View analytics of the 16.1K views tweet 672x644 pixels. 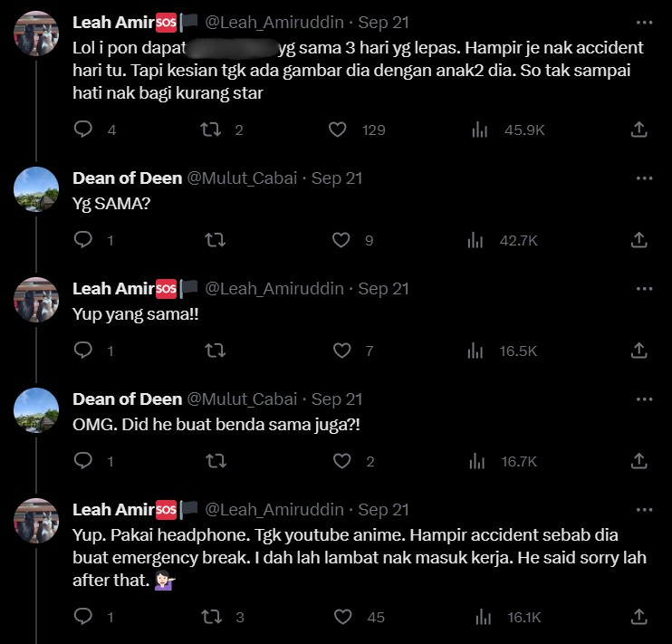click(x=481, y=617)
